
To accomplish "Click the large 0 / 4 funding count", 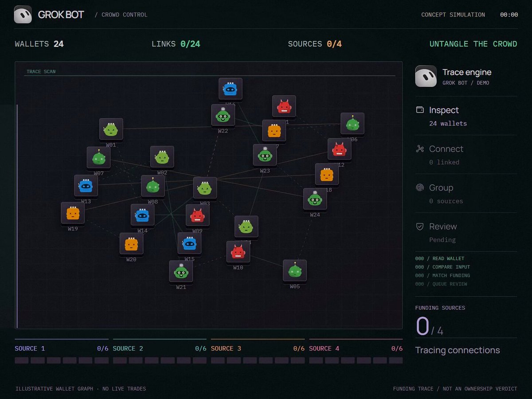I will click(429, 327).
